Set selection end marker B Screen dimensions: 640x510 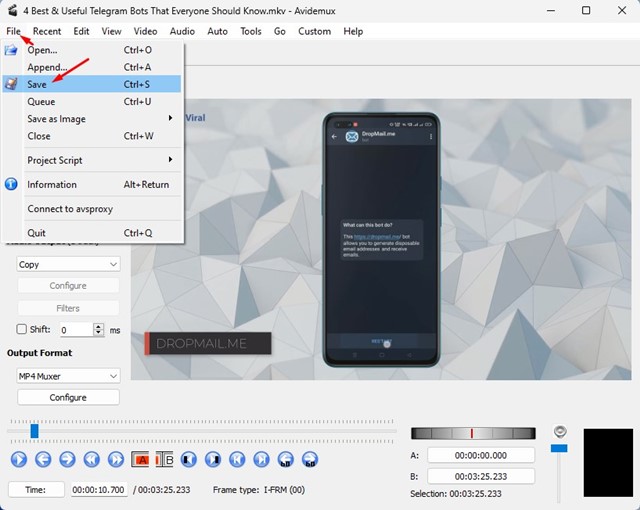tap(165, 460)
